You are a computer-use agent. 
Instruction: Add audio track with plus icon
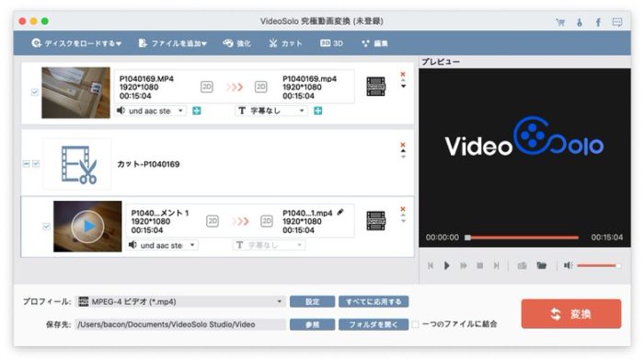click(x=197, y=111)
